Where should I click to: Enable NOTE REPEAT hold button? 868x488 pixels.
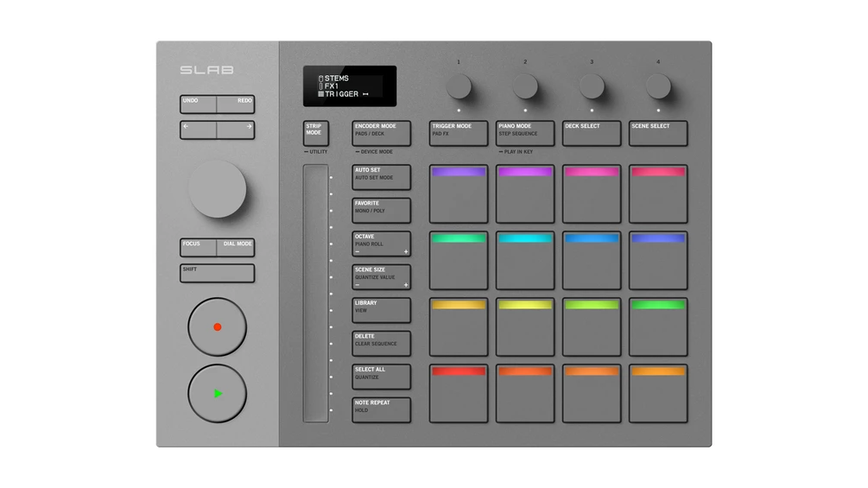[381, 409]
